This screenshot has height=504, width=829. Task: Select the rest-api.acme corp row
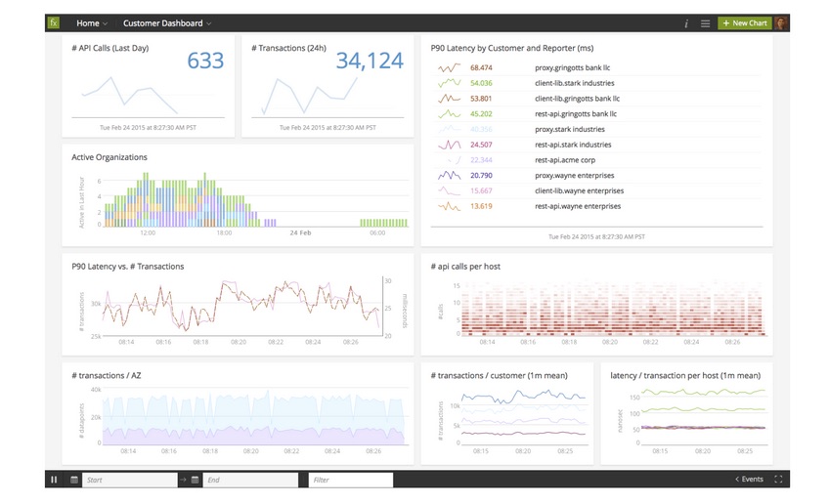tap(596, 159)
